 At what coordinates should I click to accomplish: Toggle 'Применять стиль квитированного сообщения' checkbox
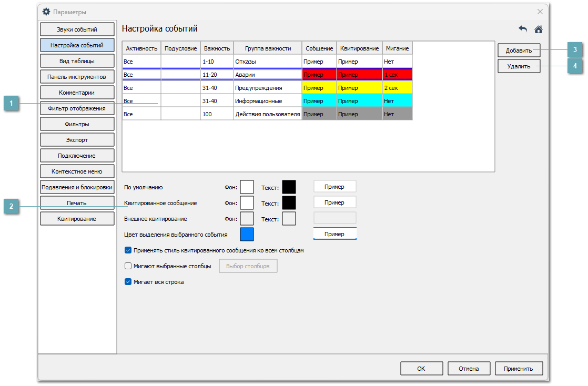pyautogui.click(x=128, y=250)
